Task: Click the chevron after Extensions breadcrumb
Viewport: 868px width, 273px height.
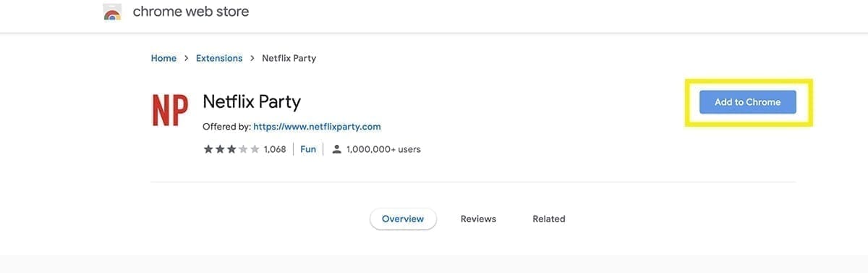Action: 252,58
